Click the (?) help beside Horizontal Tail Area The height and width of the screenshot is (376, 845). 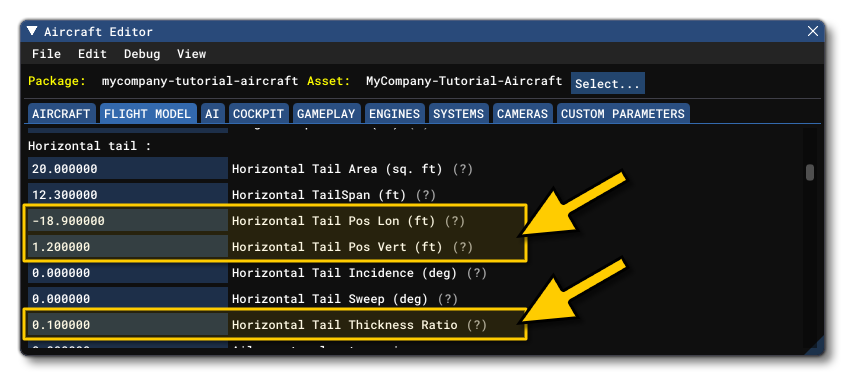point(462,169)
